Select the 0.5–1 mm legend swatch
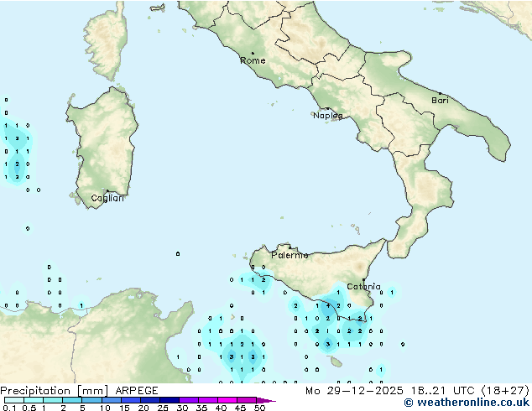The image size is (532, 411). coord(34,400)
